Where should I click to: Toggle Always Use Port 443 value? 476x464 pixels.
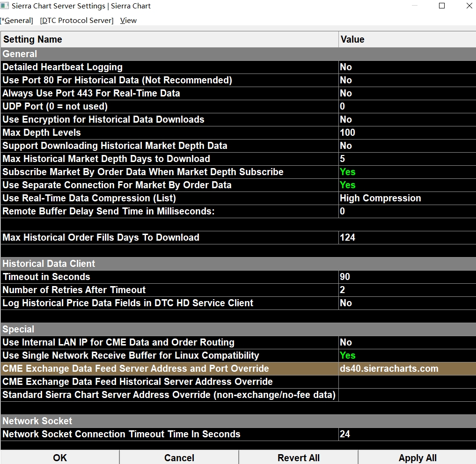click(x=407, y=93)
